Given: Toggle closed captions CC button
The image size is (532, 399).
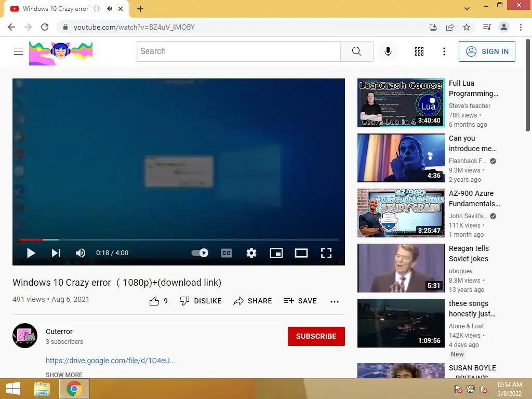Looking at the screenshot, I should tap(227, 253).
